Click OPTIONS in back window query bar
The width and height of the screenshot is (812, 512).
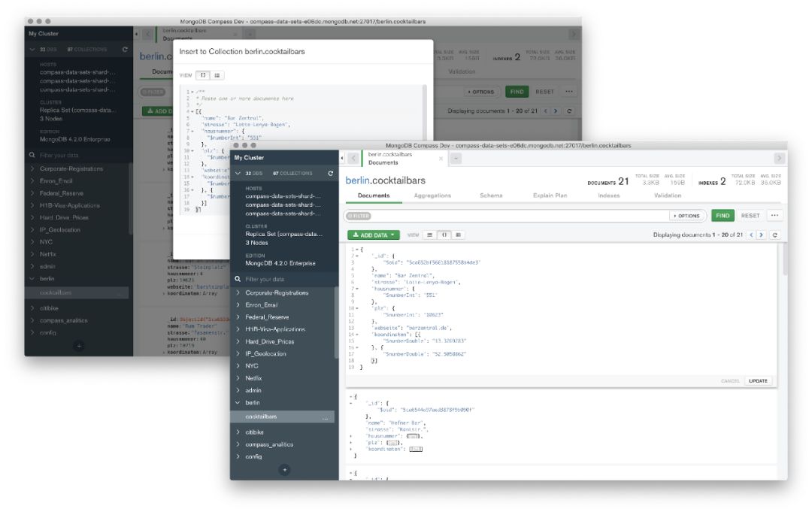[482, 92]
